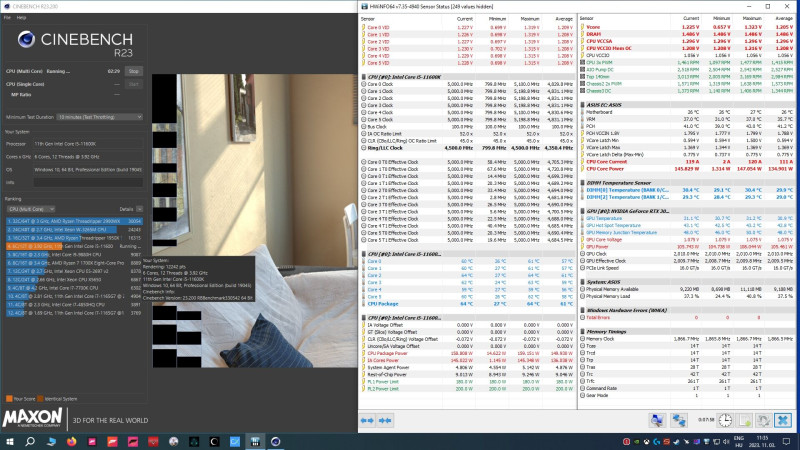Select the orange Core i5-11600K running row
The width and height of the screenshot is (800, 450).
74,246
